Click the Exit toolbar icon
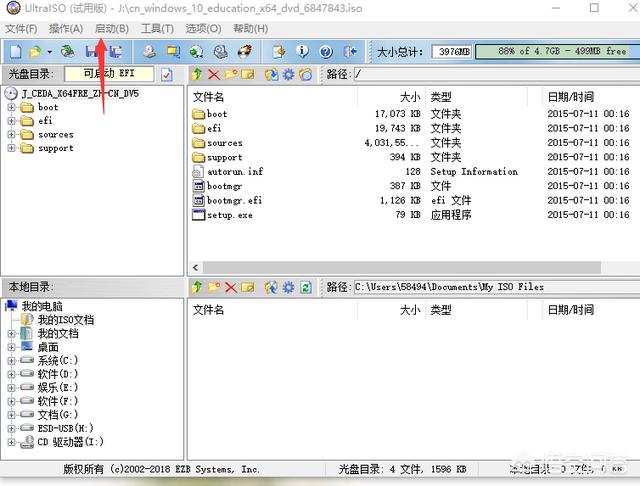The image size is (640, 486). tap(350, 51)
